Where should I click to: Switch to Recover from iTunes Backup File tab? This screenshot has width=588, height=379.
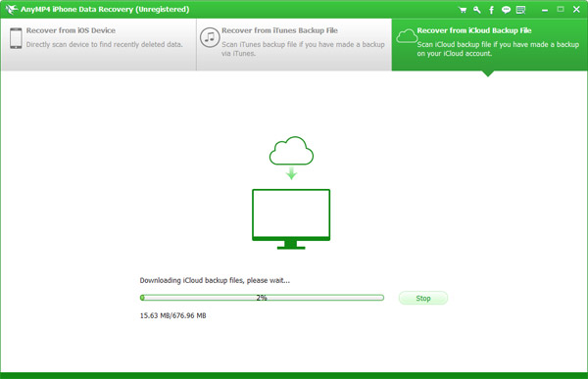294,45
